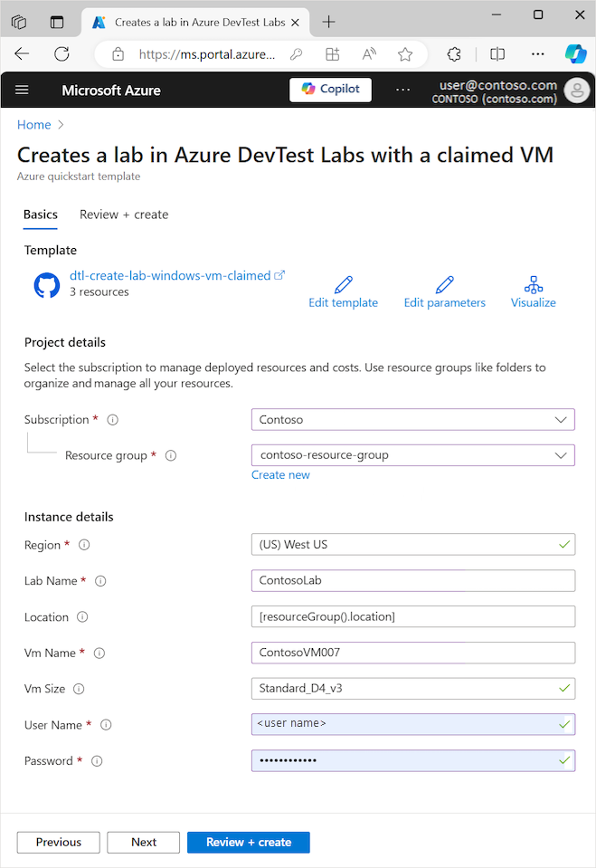Click the user account avatar
This screenshot has width=596, height=868.
pos(576,90)
